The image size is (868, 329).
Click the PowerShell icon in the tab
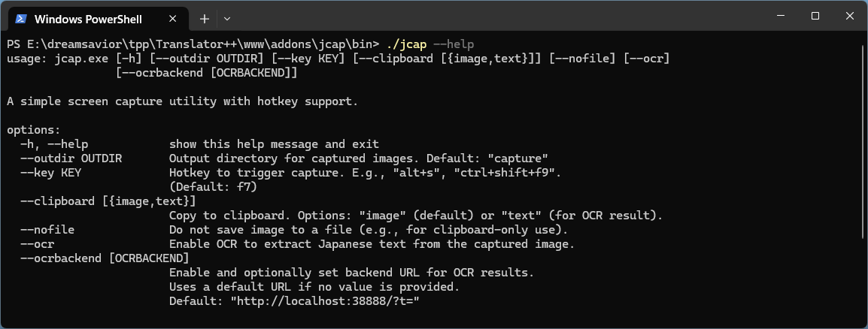[21, 19]
